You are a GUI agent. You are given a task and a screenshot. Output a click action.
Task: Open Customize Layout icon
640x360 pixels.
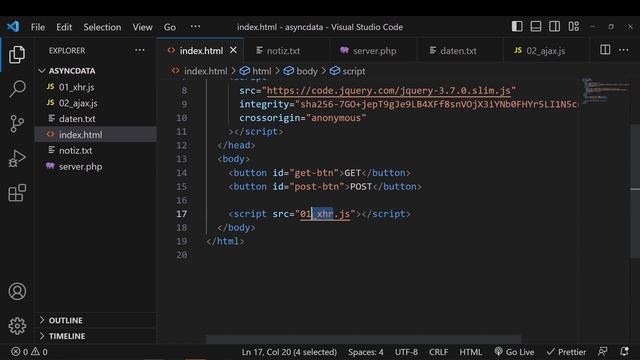tap(573, 27)
